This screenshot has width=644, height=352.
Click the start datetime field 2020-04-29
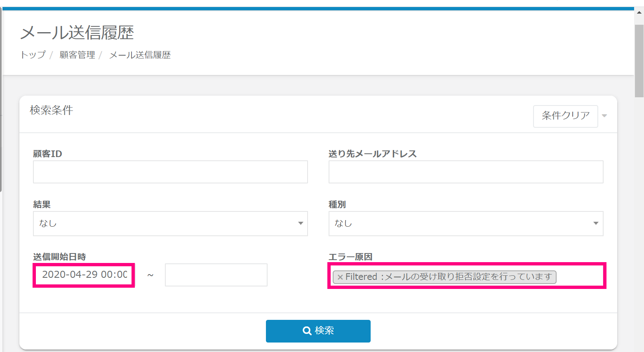point(84,275)
